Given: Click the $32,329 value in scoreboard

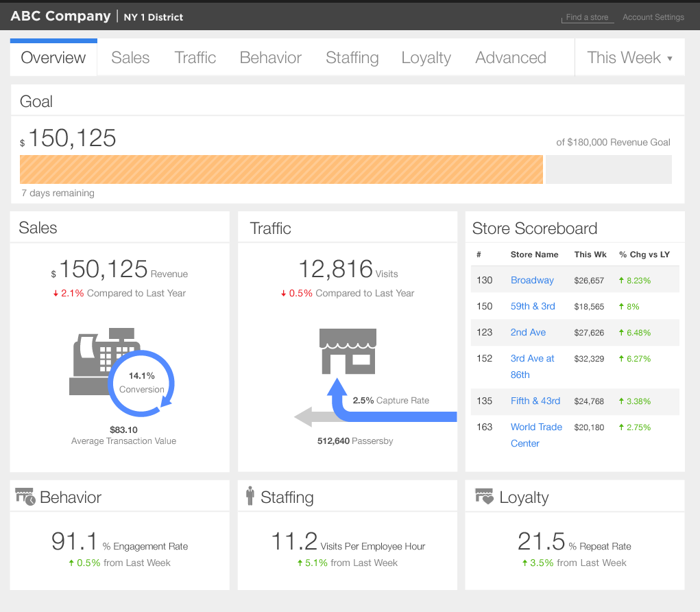Looking at the screenshot, I should pos(589,359).
